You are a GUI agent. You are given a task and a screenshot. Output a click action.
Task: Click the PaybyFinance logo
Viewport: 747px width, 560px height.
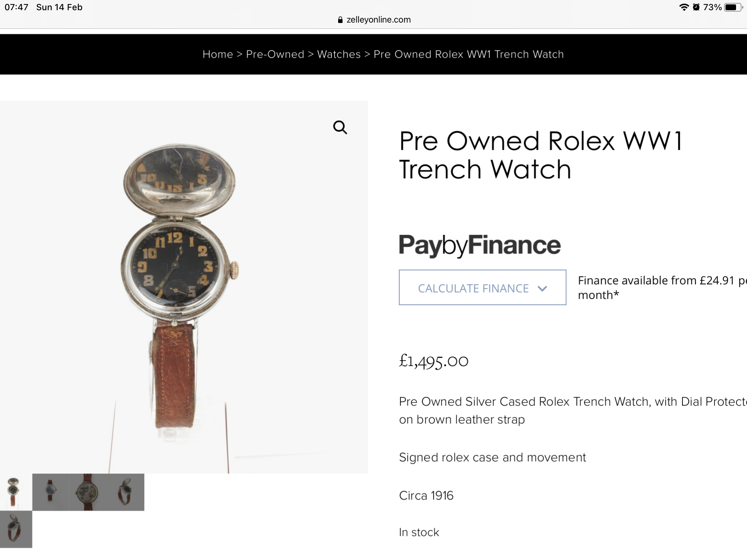click(x=480, y=245)
